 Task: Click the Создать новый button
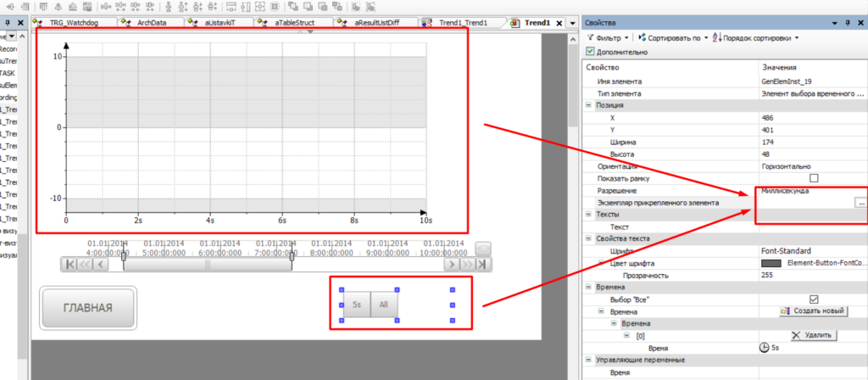813,311
